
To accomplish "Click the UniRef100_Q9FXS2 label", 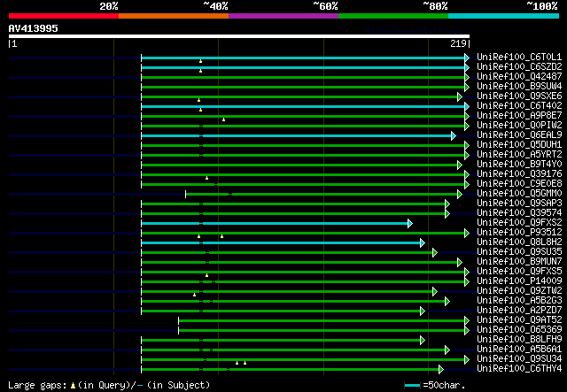I will click(519, 223).
